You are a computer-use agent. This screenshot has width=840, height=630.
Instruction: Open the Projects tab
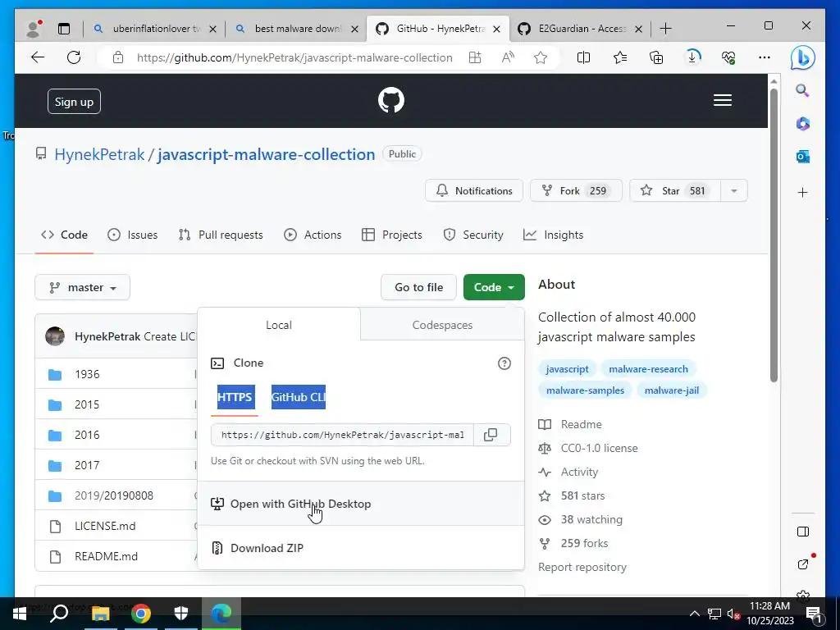(392, 235)
